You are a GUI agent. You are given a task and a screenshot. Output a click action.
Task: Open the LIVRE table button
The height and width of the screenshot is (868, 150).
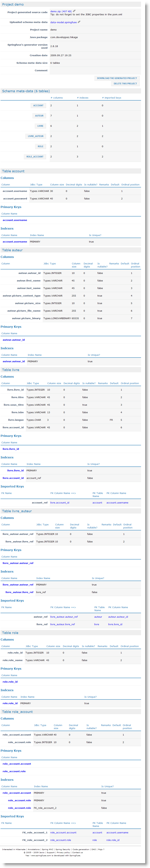pos(40,126)
